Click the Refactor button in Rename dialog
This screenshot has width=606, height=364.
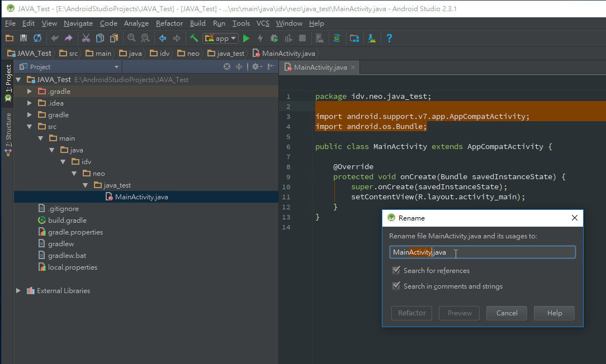click(x=411, y=313)
